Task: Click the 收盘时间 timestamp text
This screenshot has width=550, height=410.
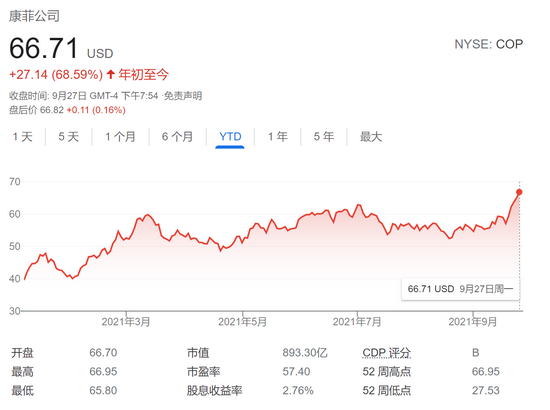Action: [84, 96]
